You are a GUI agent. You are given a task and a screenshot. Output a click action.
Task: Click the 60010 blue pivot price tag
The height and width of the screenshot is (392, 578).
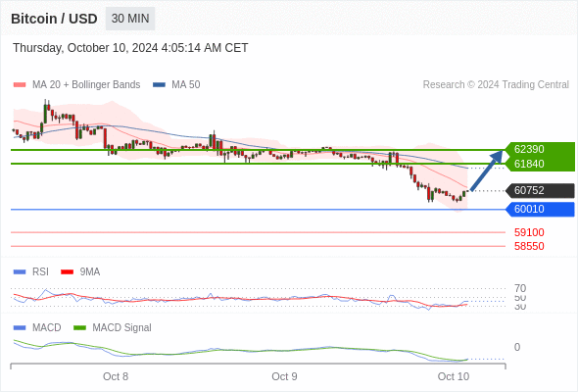tap(540, 209)
